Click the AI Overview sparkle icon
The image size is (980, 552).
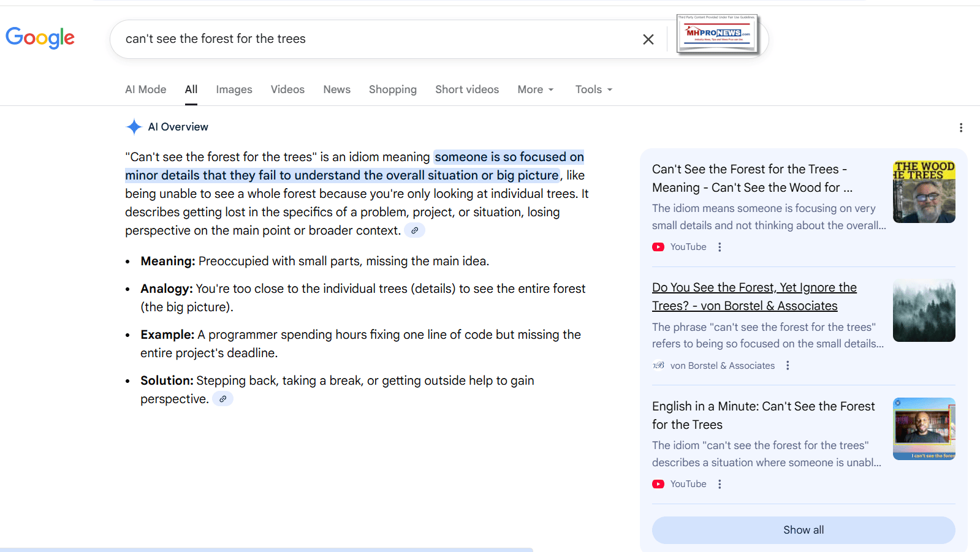pyautogui.click(x=134, y=127)
